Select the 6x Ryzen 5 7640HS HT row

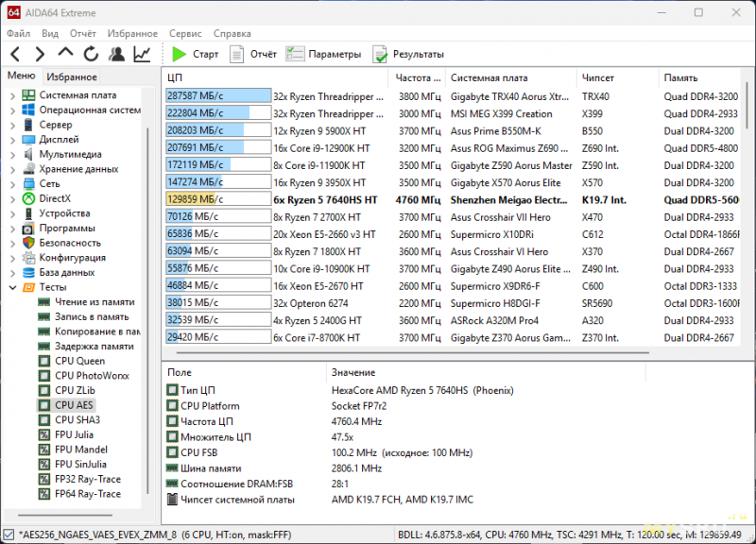[x=453, y=199]
